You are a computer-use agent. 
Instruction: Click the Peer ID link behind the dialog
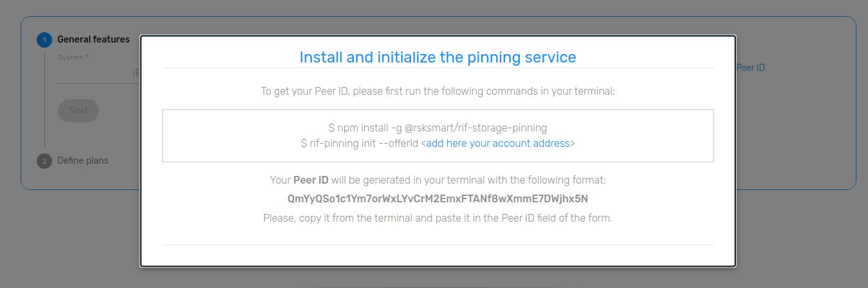click(750, 67)
